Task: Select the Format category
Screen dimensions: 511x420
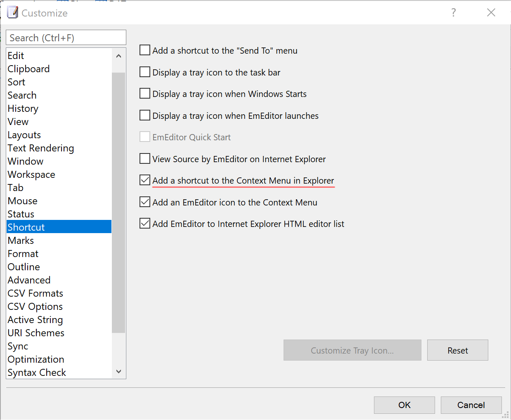Action: [59, 254]
